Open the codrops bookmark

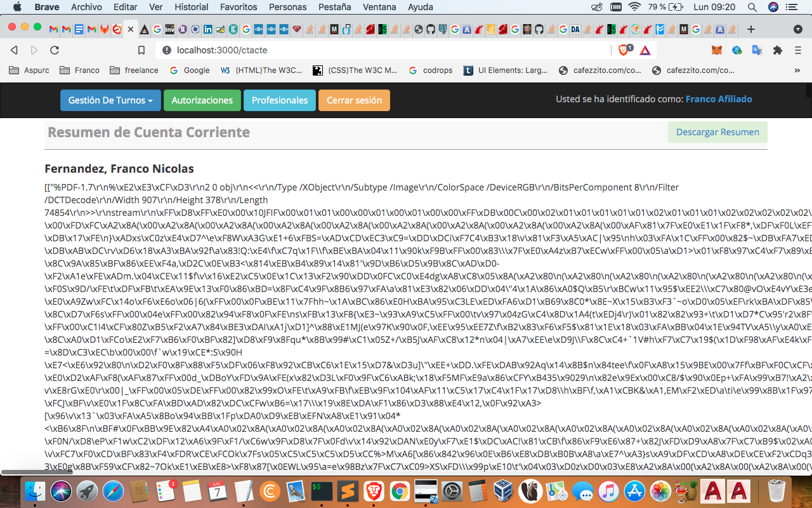(431, 70)
